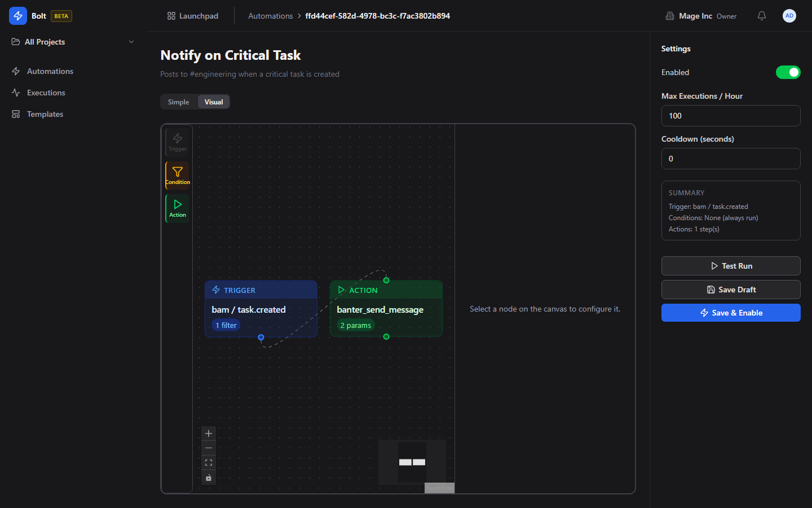Switch to Visual editor mode
Image resolution: width=812 pixels, height=508 pixels.
214,102
